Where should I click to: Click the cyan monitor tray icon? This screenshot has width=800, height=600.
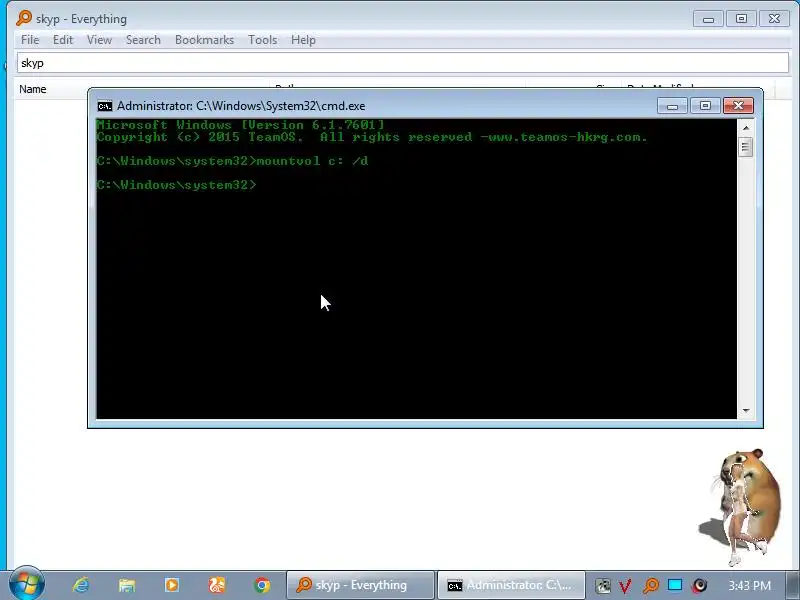coord(675,585)
